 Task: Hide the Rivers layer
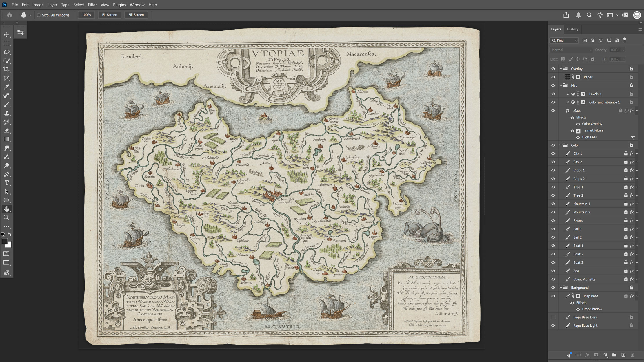553,221
